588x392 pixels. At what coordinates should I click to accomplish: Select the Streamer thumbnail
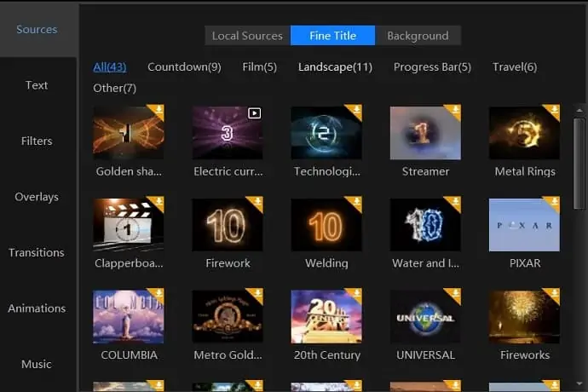coord(425,133)
